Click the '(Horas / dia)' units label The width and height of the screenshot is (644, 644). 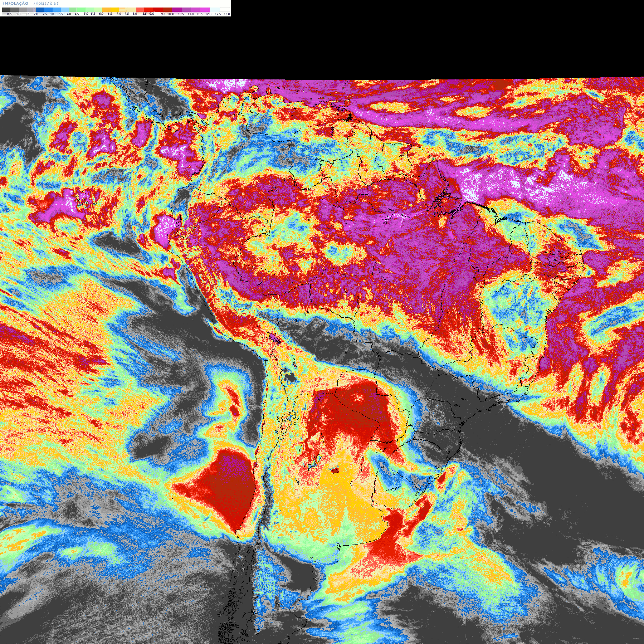46,3
